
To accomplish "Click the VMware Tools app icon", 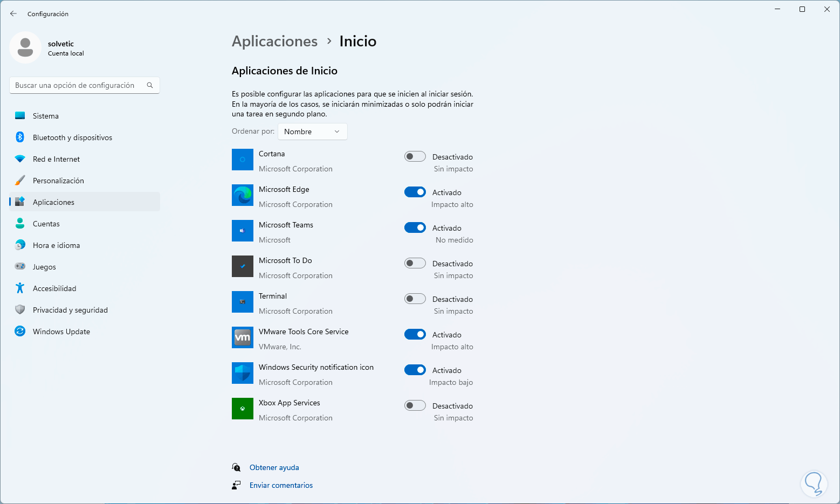I will click(x=243, y=337).
